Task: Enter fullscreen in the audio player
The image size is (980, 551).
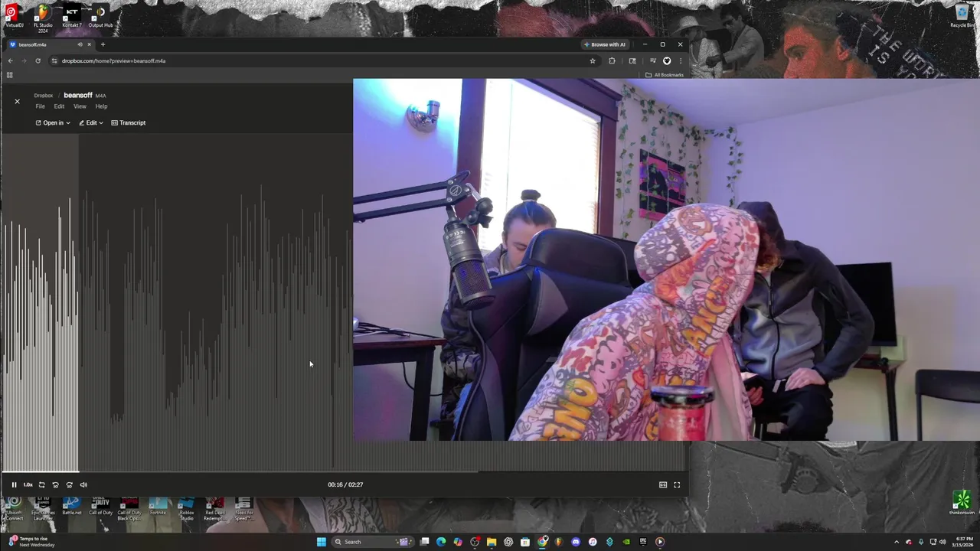Action: [677, 484]
